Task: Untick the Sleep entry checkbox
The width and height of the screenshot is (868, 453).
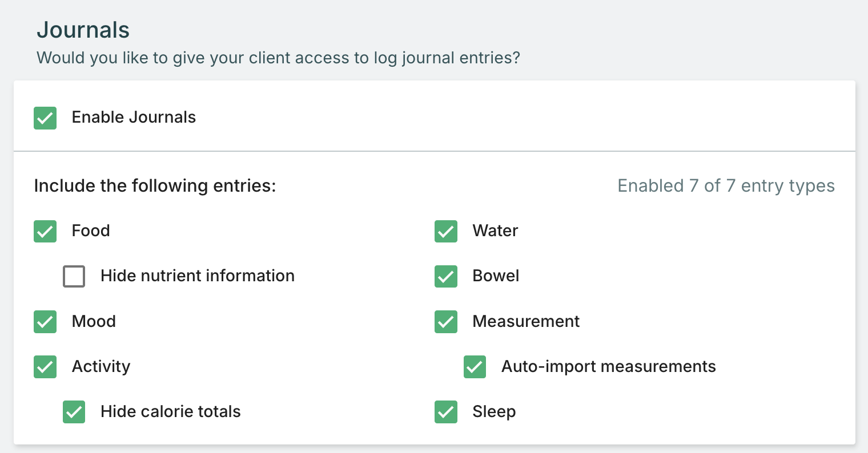Action: (x=446, y=412)
